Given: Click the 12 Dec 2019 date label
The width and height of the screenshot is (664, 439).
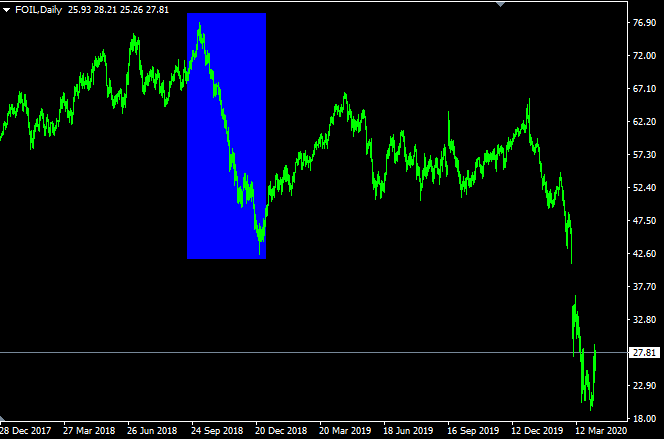Looking at the screenshot, I should pyautogui.click(x=537, y=431).
